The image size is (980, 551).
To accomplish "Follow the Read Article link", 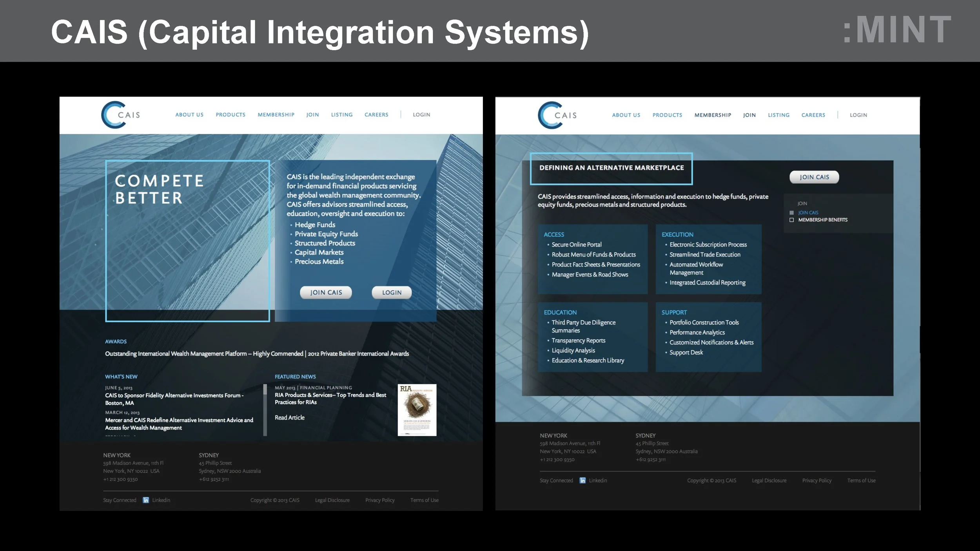I will pyautogui.click(x=289, y=418).
